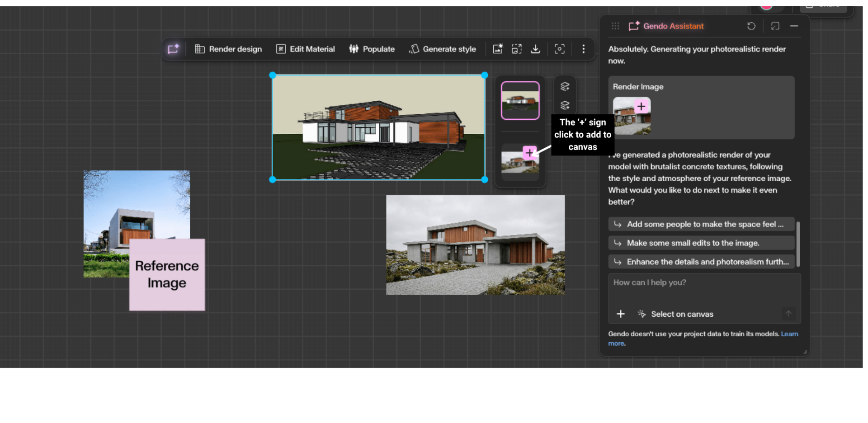Open the 'Learn more' link
The image size is (868, 423).
click(790, 334)
